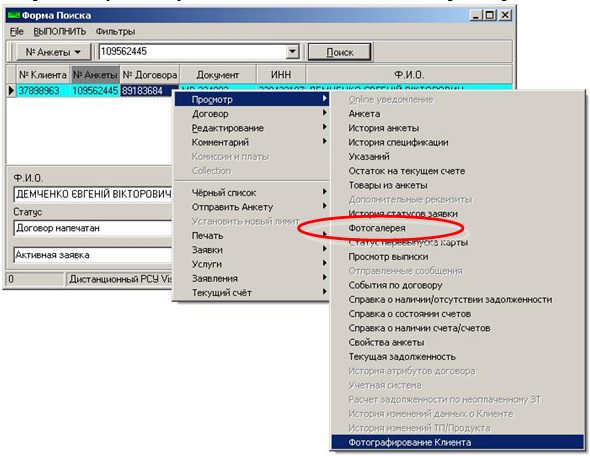Click the Ф.И.О. field with ДЕМЧЕНКО ЄВГЕНІЙ
The height and width of the screenshot is (456, 590).
point(93,194)
